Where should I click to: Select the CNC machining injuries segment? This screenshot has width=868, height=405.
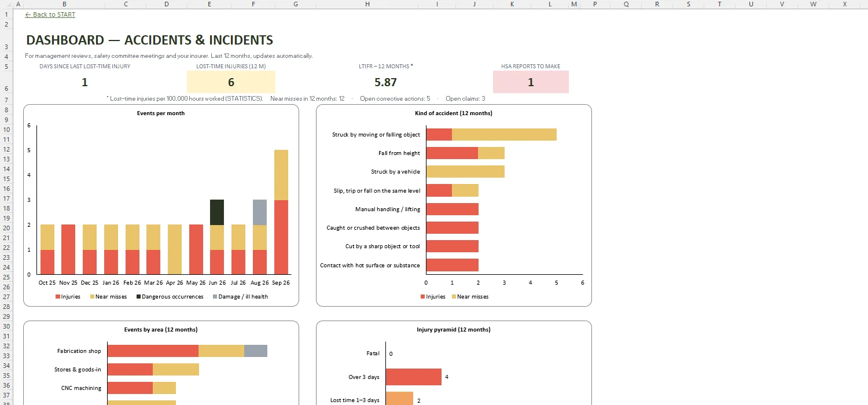coord(130,388)
